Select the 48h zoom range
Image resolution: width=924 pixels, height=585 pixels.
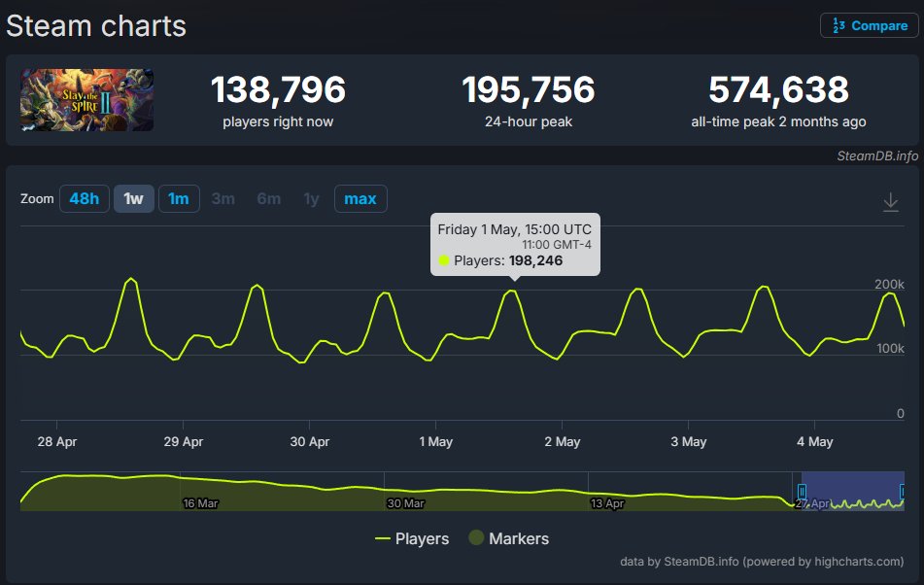coord(85,198)
